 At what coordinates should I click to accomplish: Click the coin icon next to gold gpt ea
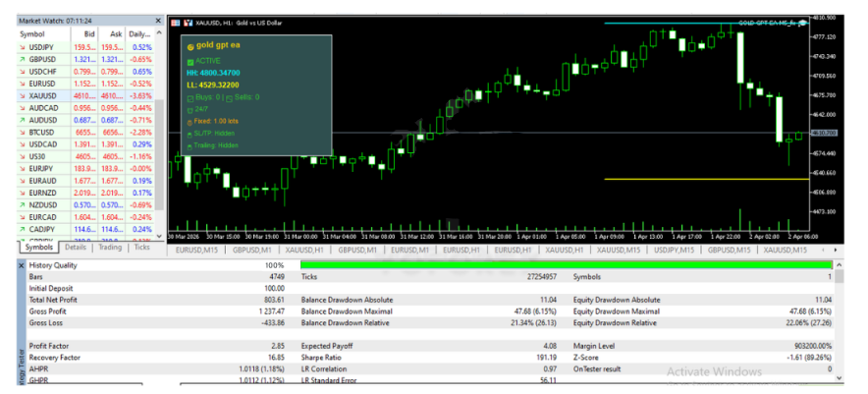190,46
